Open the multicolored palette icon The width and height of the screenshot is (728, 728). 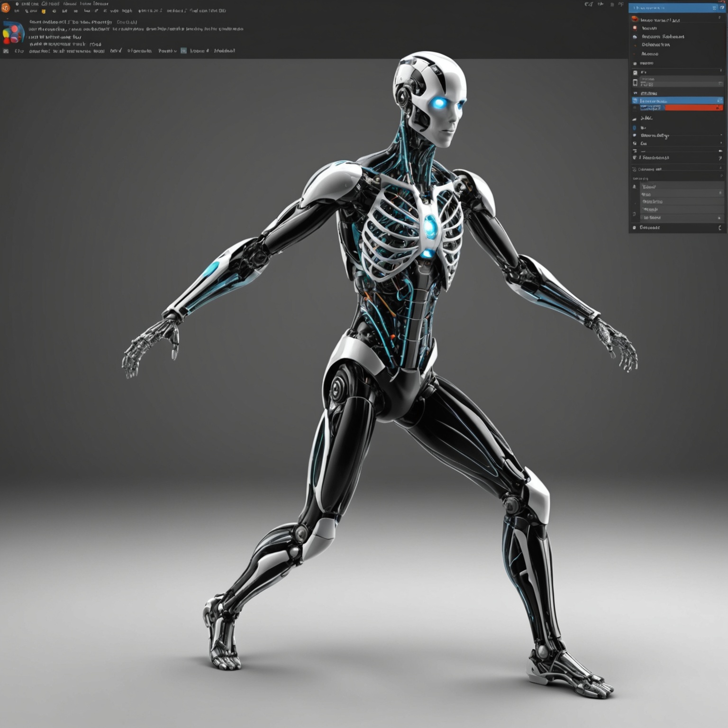click(x=13, y=34)
